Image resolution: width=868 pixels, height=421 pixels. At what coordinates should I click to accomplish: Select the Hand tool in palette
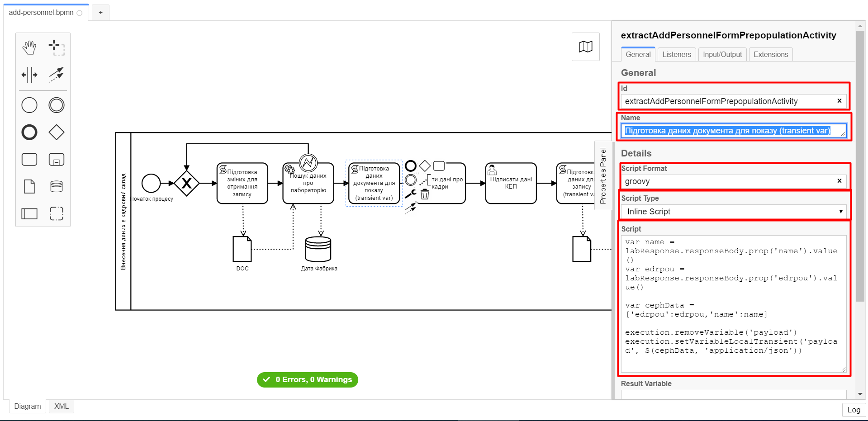pyautogui.click(x=29, y=47)
